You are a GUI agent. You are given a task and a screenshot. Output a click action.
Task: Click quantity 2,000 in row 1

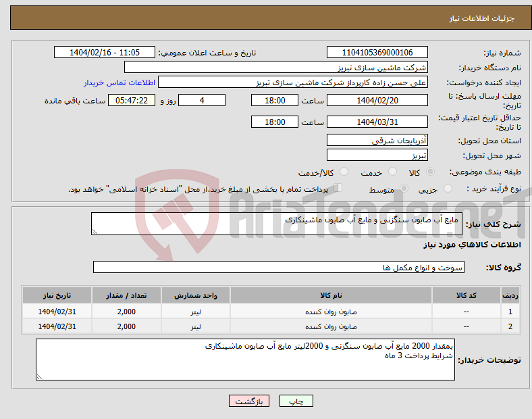tap(126, 312)
